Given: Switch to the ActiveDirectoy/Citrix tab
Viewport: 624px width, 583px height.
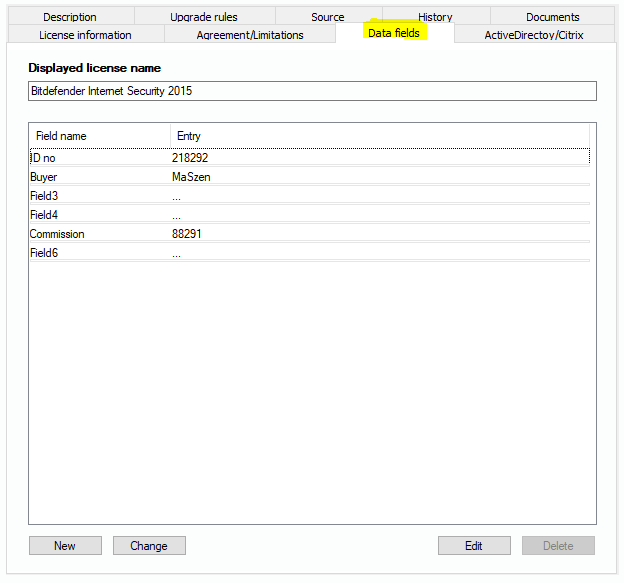Looking at the screenshot, I should point(534,35).
